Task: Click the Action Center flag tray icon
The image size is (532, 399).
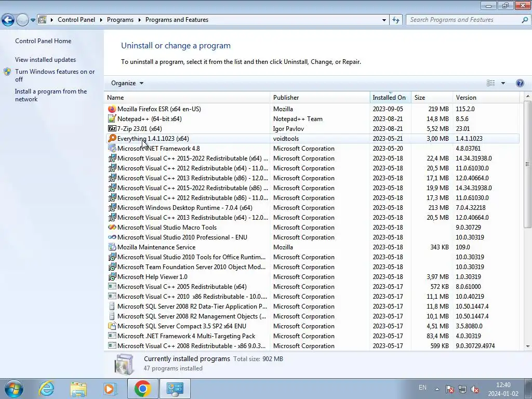Action: pos(450,389)
